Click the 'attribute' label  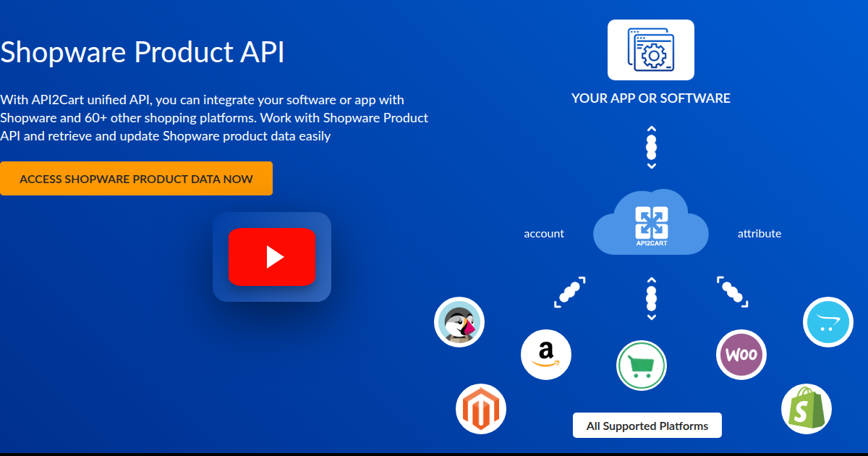tap(759, 233)
